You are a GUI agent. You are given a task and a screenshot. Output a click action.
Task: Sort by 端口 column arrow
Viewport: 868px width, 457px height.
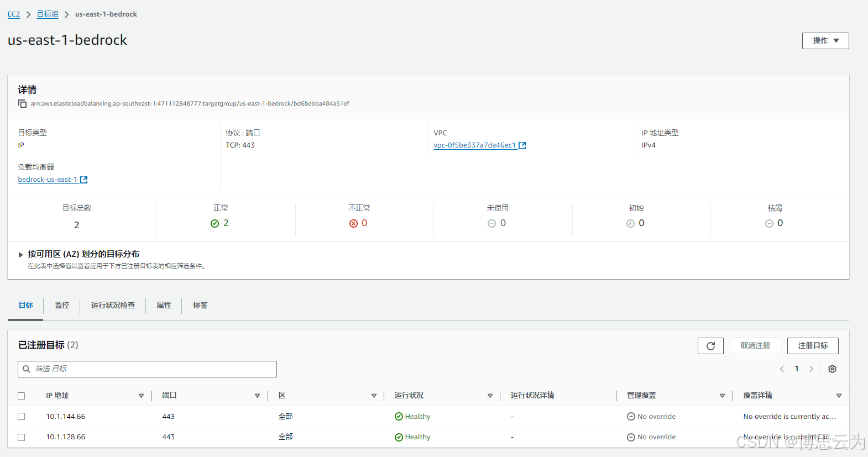(x=257, y=396)
